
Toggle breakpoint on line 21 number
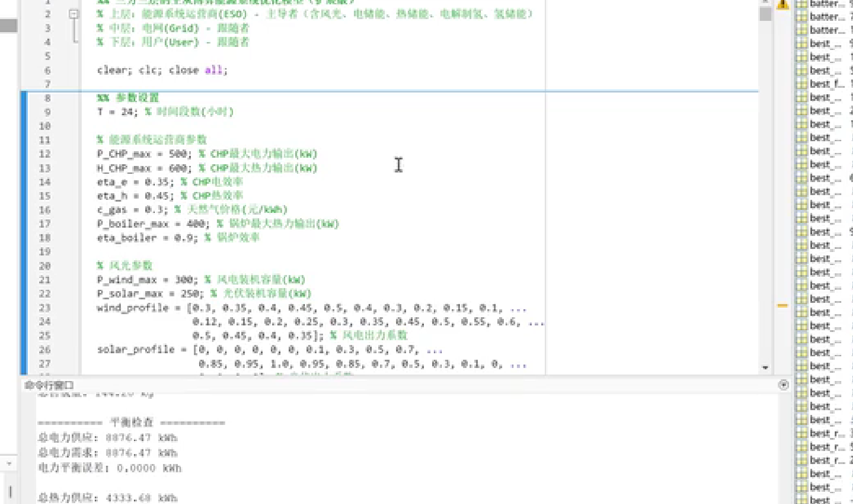coord(45,279)
